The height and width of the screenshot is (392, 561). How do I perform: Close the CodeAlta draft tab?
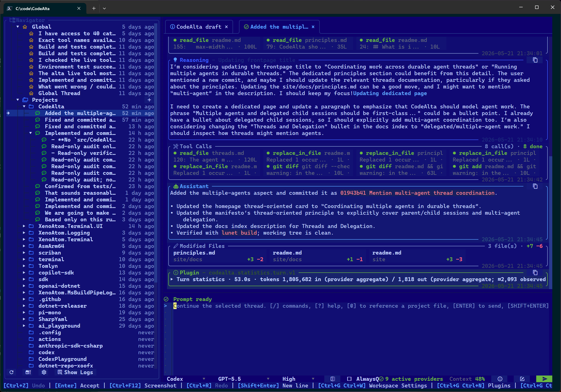[x=227, y=27]
